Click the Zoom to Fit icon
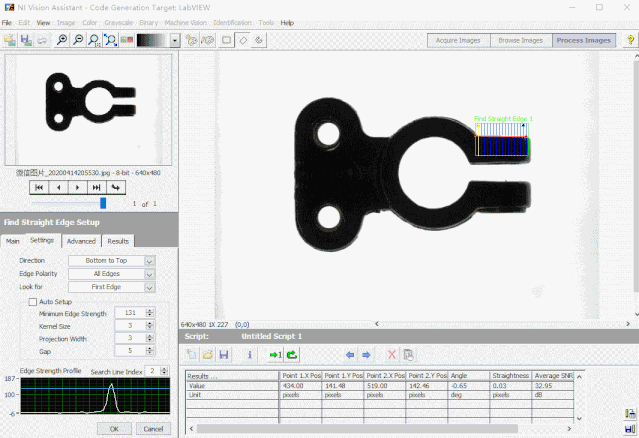639x438 pixels. (x=110, y=40)
